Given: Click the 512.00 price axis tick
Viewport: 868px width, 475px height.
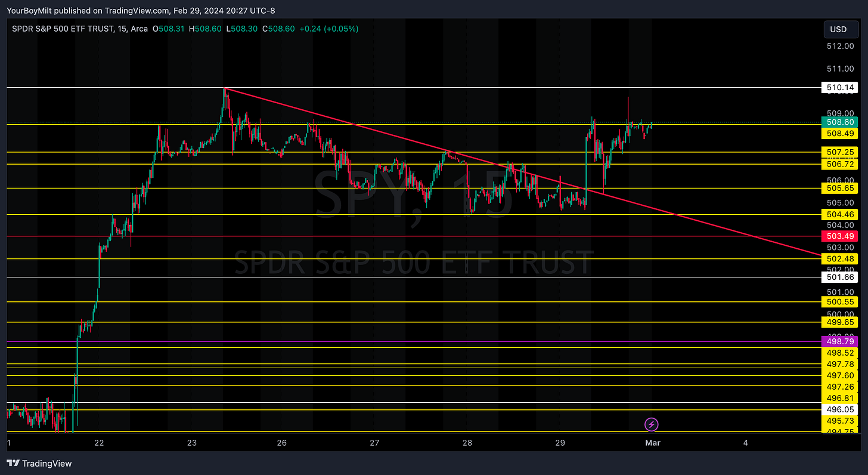Looking at the screenshot, I should 840,46.
